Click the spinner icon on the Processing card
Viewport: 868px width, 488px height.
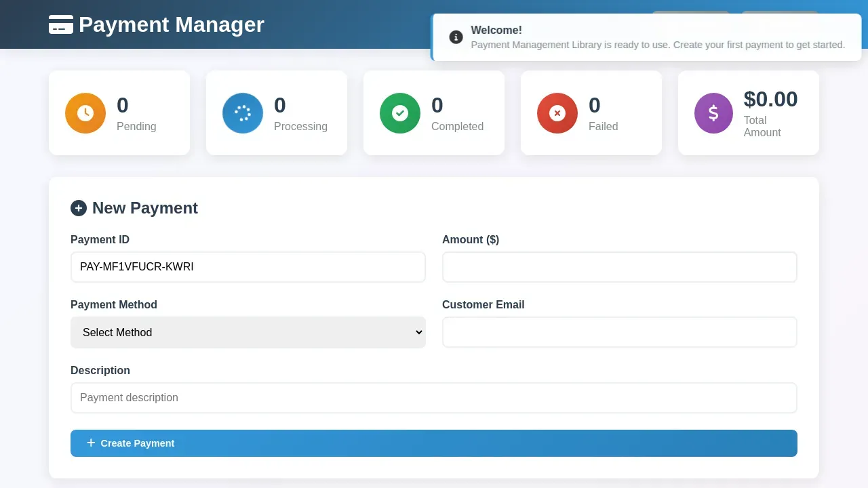coord(242,113)
